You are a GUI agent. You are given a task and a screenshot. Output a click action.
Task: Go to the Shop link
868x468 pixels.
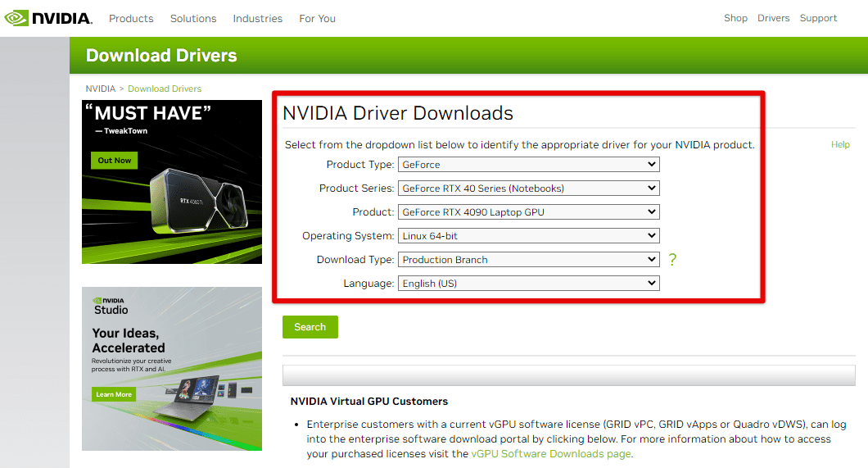click(735, 18)
